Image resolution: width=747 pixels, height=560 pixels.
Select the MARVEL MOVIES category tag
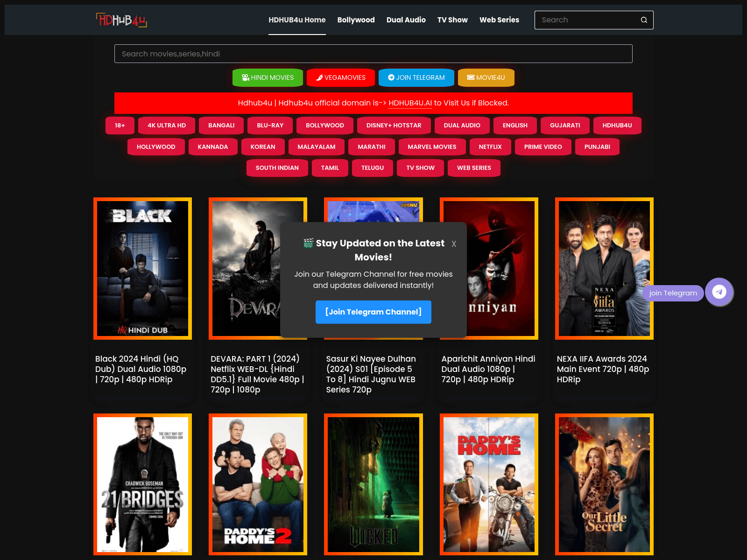432,147
